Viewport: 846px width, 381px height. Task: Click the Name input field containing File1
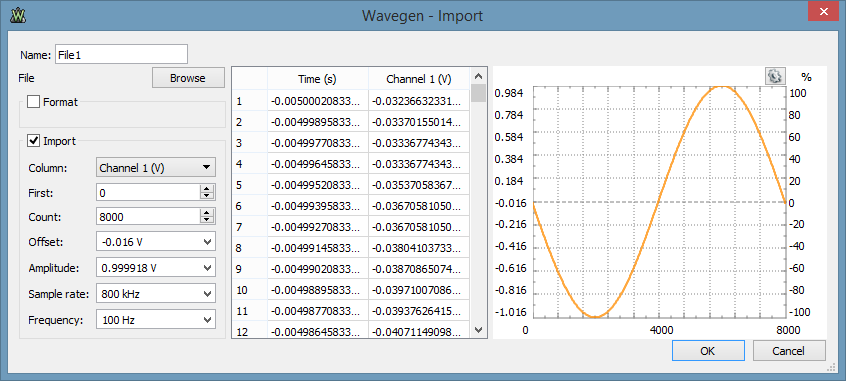(x=121, y=55)
